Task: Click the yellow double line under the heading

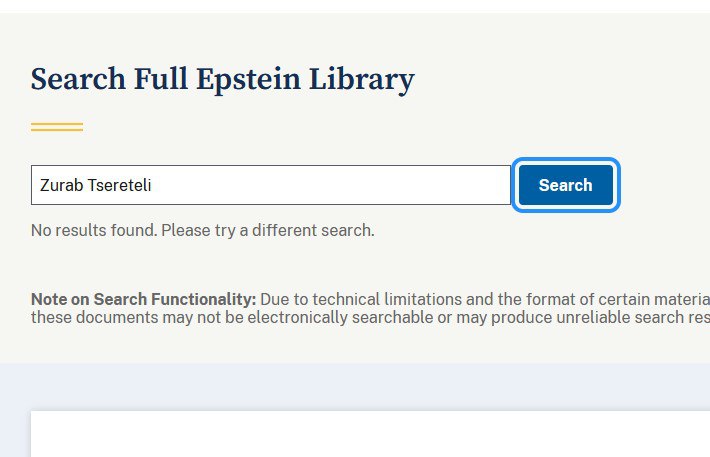Action: pos(57,127)
